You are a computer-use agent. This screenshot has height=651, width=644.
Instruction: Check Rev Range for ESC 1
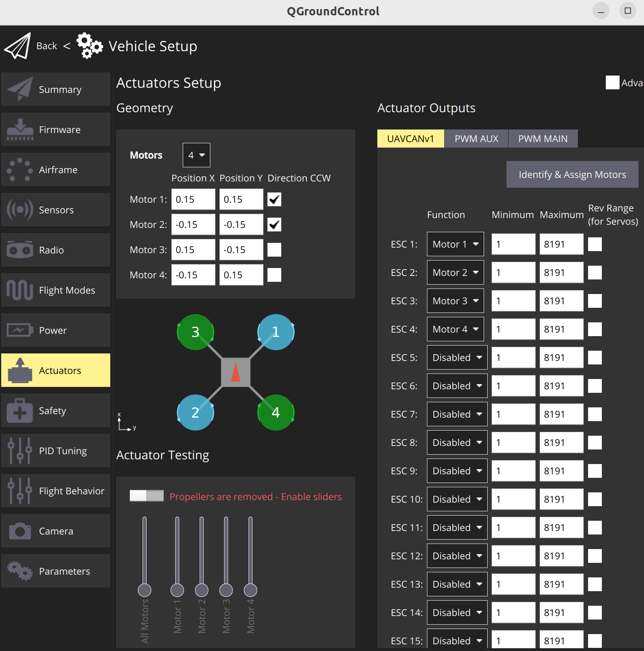pos(595,244)
